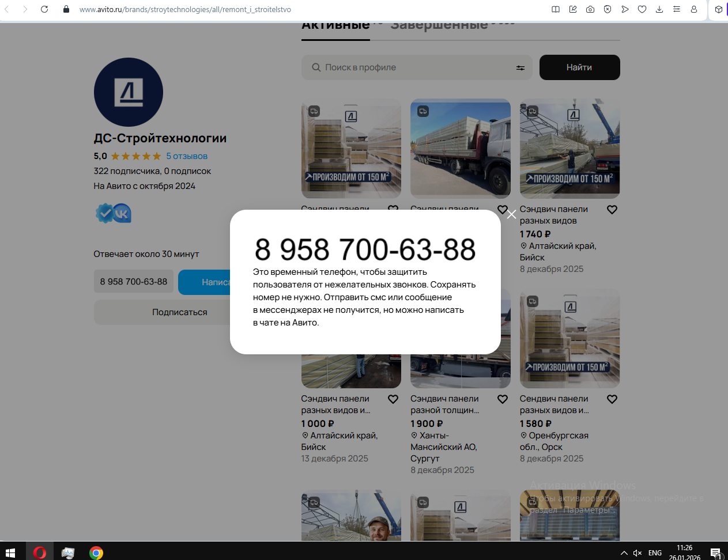
Task: Click the Найти search button
Action: [x=580, y=67]
